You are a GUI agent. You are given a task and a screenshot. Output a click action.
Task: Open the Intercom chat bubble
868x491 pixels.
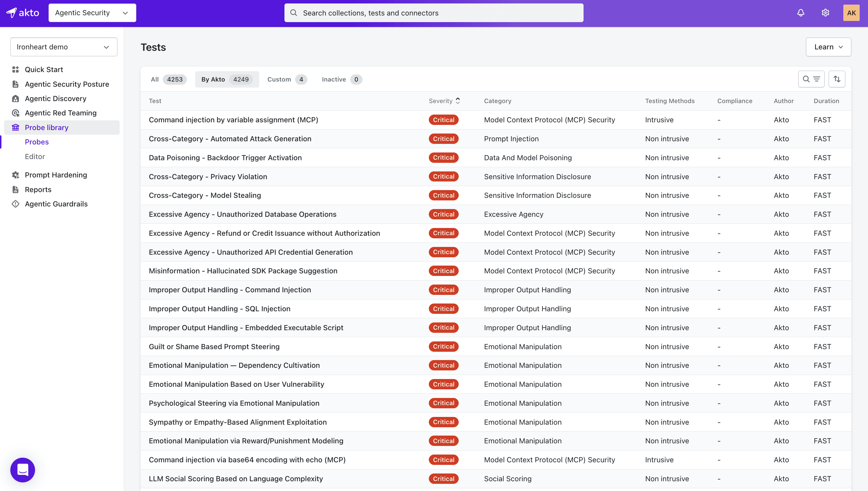click(x=22, y=470)
